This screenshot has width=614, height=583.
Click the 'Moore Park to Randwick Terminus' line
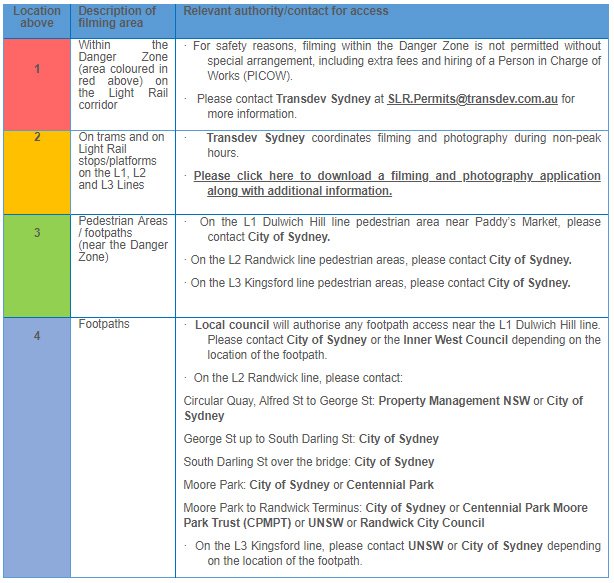(x=386, y=516)
